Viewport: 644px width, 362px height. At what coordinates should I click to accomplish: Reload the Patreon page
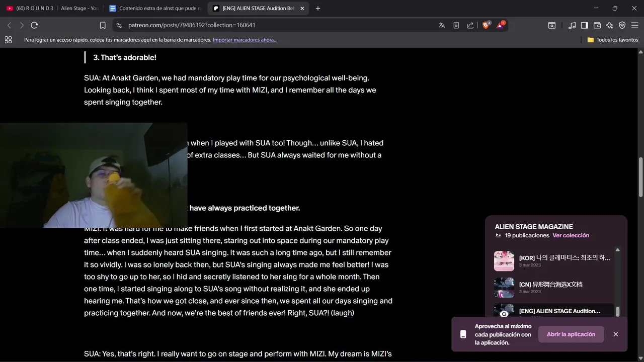(x=34, y=25)
